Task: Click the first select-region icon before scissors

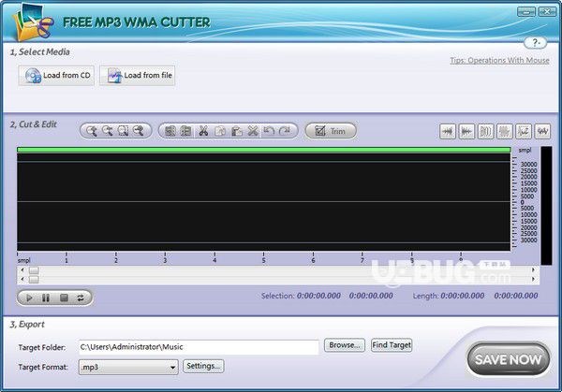Action: click(x=170, y=131)
